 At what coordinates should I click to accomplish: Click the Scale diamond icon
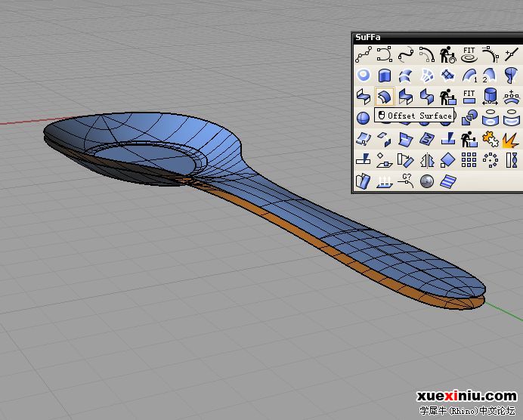click(x=448, y=160)
